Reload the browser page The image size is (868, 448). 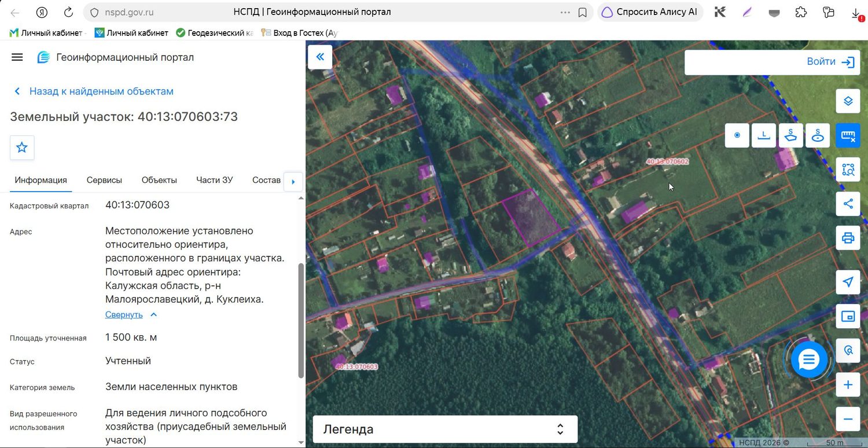pos(68,12)
